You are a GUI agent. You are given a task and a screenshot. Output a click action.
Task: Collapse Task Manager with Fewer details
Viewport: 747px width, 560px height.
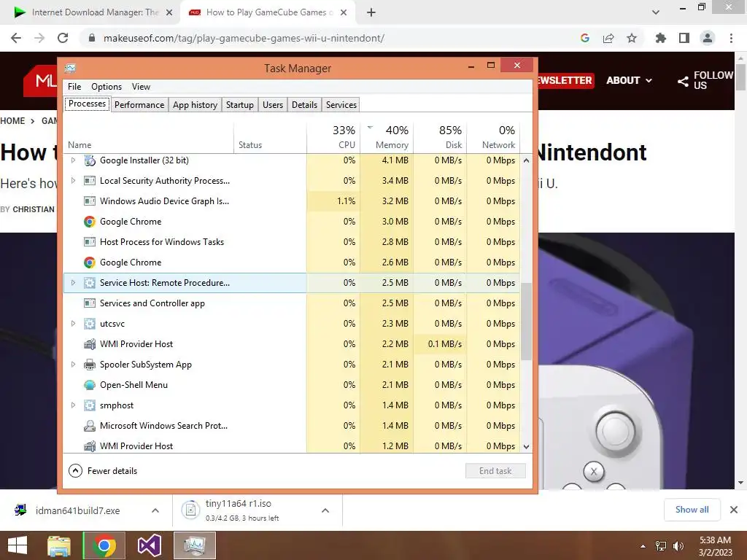(x=103, y=471)
